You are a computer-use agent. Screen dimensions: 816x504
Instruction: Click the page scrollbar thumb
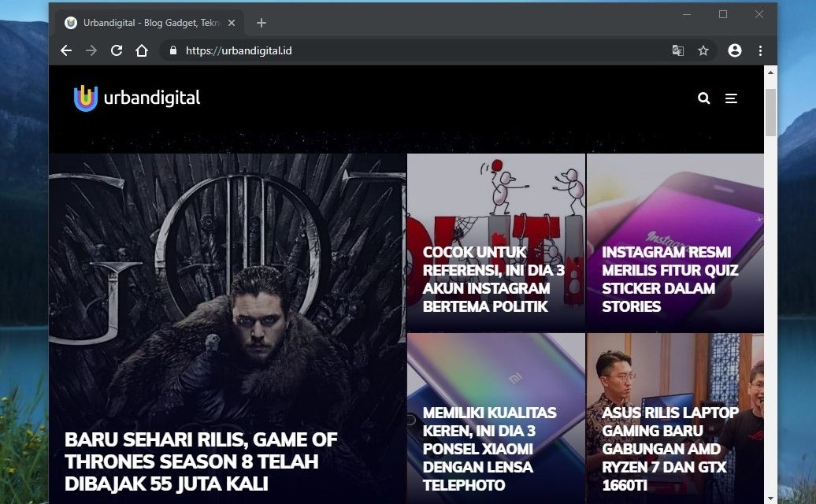point(770,113)
